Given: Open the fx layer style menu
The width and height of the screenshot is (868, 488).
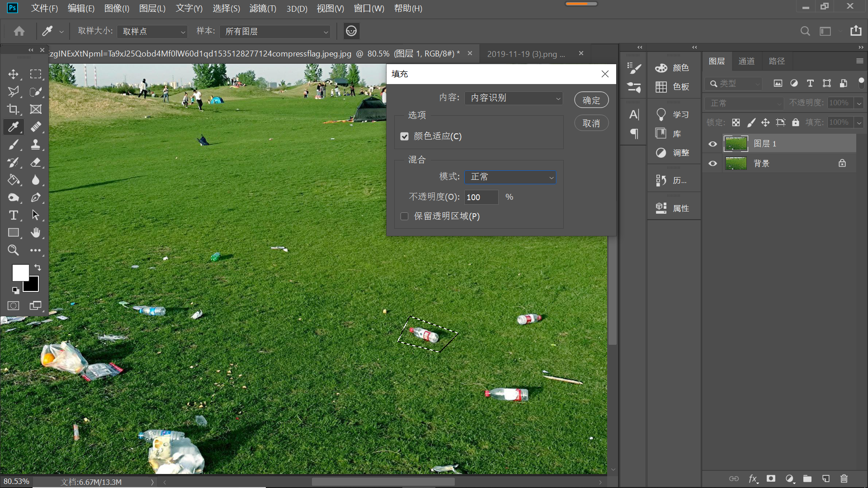Looking at the screenshot, I should pos(753,479).
